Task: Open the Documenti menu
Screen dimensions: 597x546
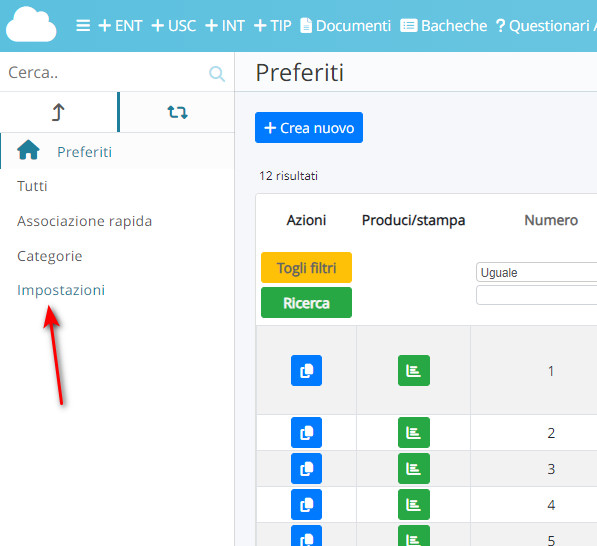Action: coord(345,26)
